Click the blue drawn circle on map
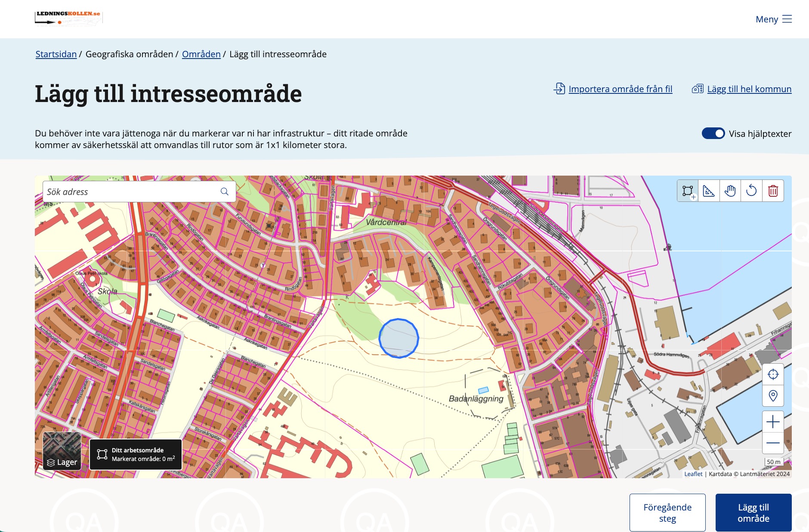Image resolution: width=809 pixels, height=532 pixels. click(x=399, y=338)
